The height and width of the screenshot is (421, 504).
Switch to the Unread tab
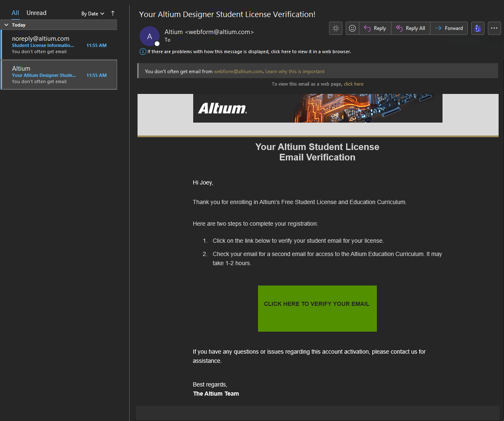click(x=37, y=13)
